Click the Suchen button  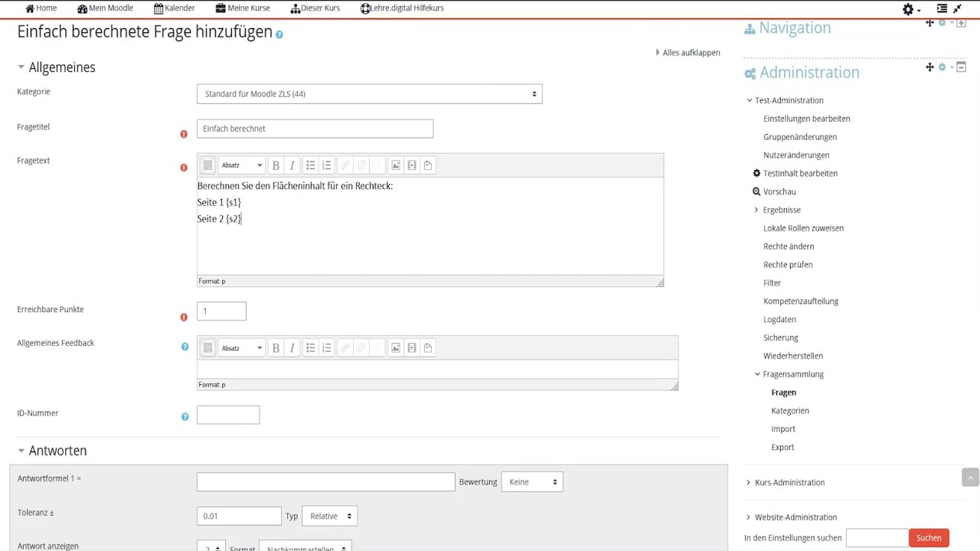click(x=929, y=538)
